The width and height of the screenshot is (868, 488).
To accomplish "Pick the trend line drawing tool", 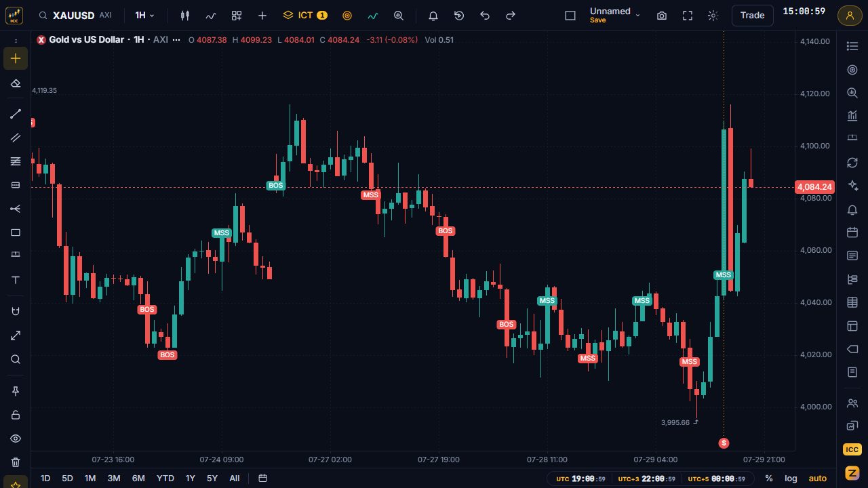I will (x=16, y=114).
